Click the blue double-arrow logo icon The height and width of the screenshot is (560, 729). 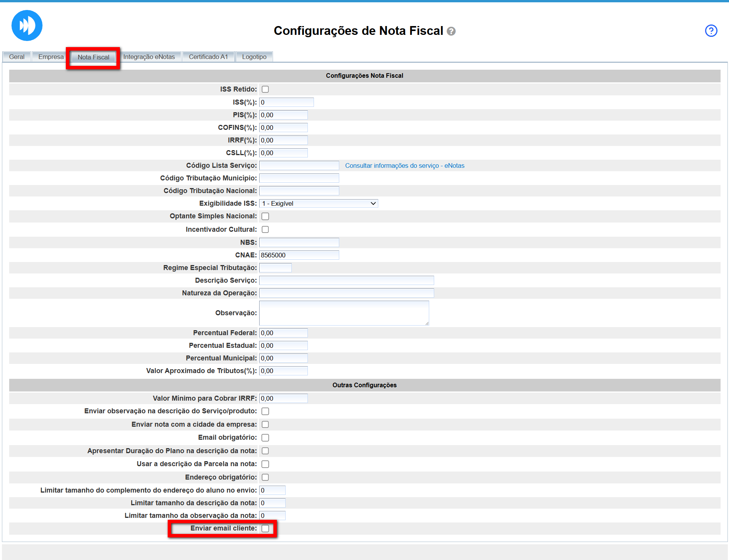(x=27, y=26)
